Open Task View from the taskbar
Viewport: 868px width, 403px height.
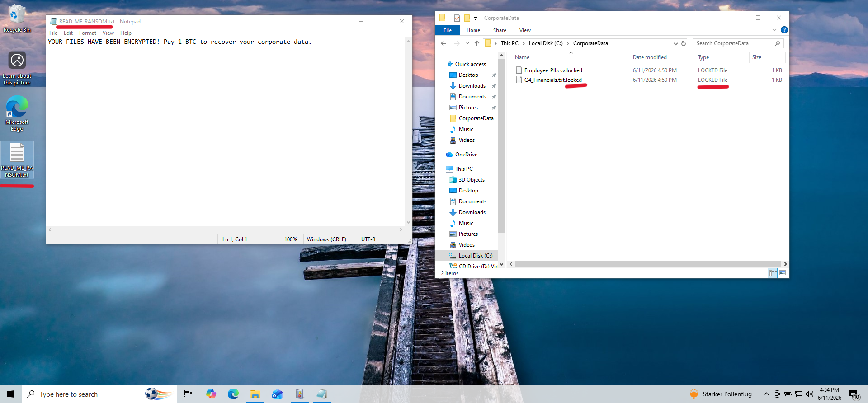(188, 394)
